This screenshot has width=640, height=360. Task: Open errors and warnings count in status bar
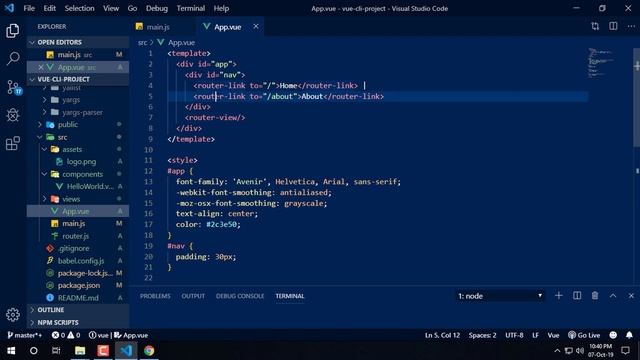click(66, 335)
